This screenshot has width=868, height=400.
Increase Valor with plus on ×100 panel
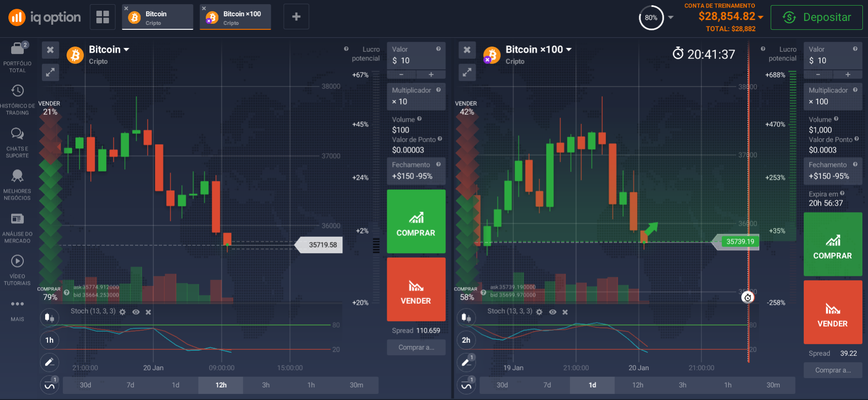click(848, 74)
